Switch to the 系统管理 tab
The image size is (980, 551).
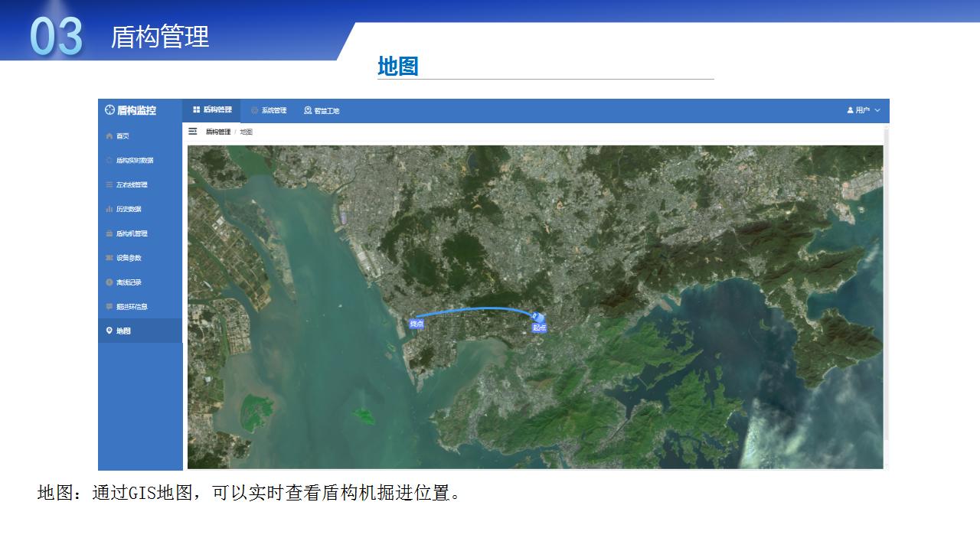pos(269,111)
